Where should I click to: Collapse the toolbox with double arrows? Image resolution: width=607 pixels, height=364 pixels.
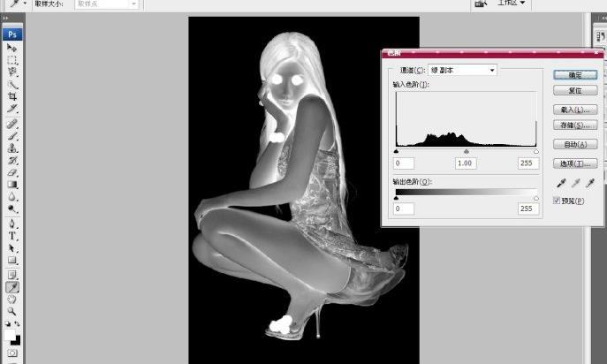click(5, 19)
